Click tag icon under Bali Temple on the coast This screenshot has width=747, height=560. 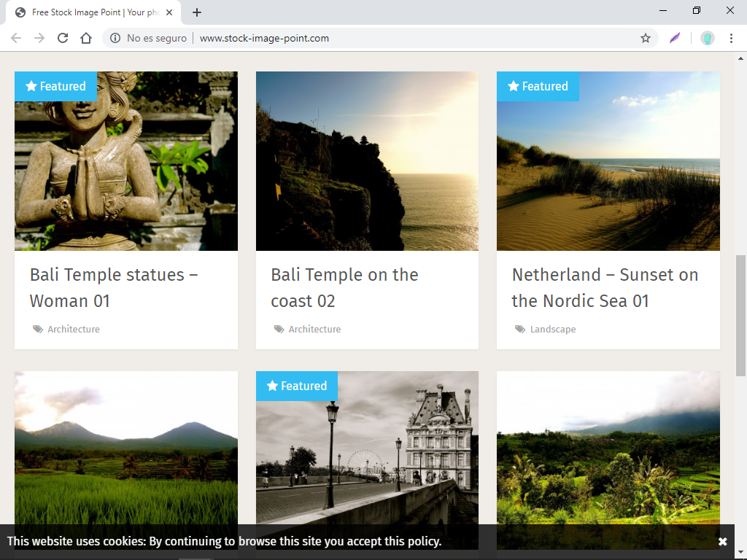(x=279, y=329)
